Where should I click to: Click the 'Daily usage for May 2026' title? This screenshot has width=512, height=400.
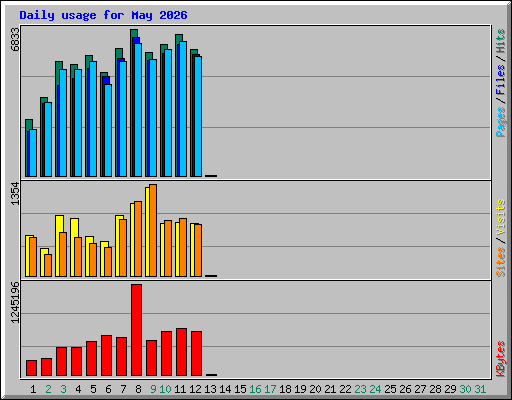(103, 15)
